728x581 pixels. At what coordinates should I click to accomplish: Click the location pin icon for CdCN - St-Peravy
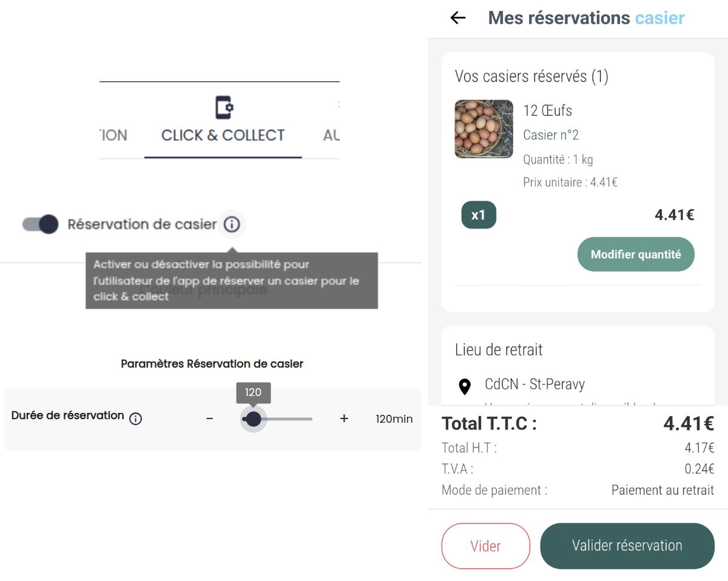(465, 386)
